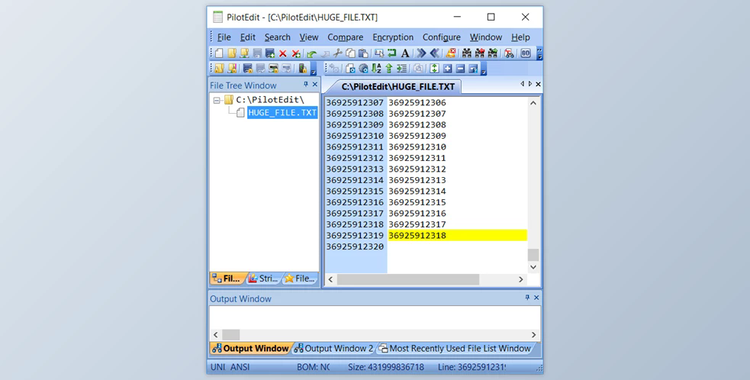
Task: Click Output Window scrollbar right arrow
Action: [x=534, y=335]
